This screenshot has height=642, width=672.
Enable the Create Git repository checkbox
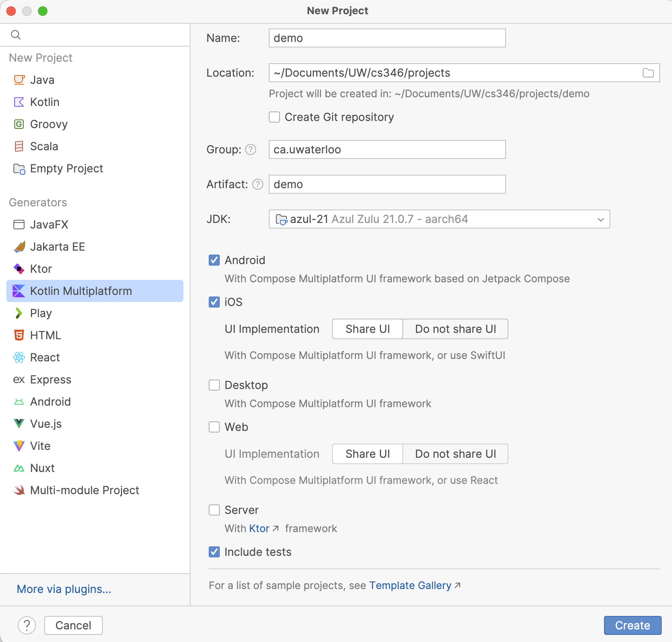[x=274, y=117]
